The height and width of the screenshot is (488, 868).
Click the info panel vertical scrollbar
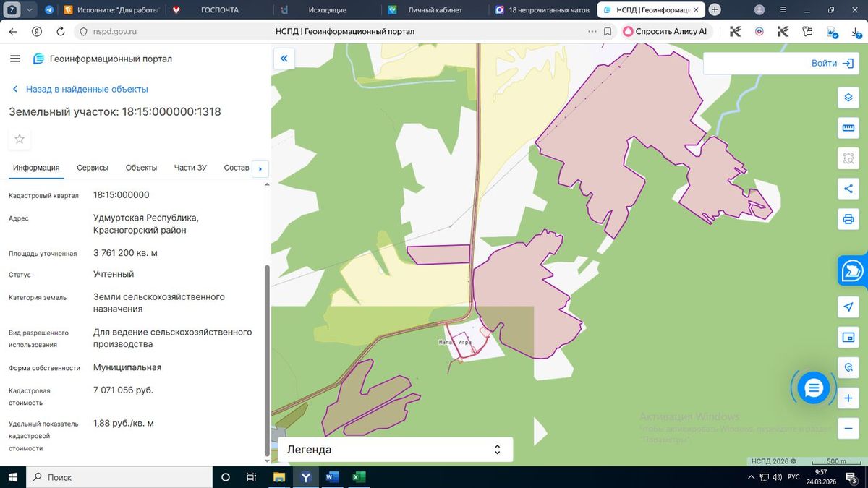pos(267,361)
